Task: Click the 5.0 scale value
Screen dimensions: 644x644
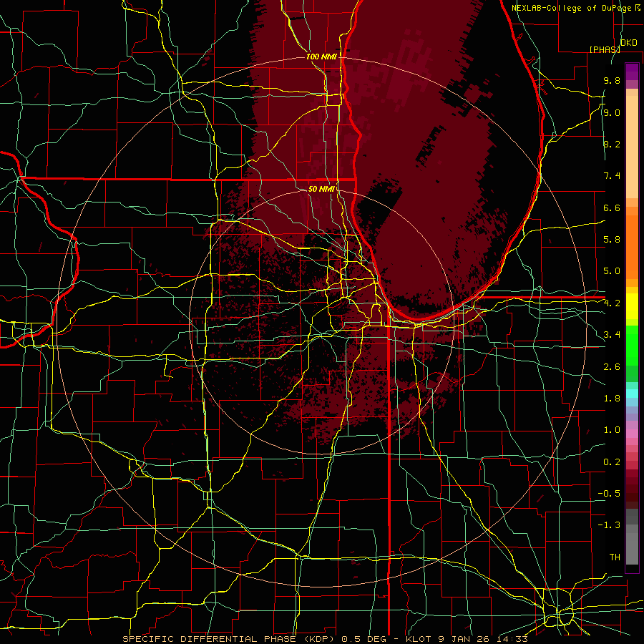Action: [612, 271]
